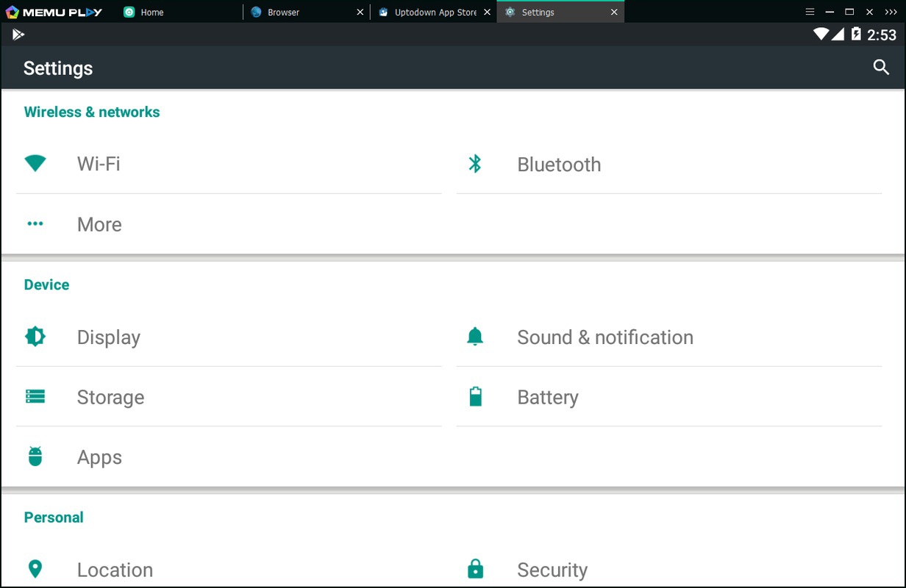Screen dimensions: 906x588
Task: Click the three-dot More icon
Action: (x=35, y=224)
